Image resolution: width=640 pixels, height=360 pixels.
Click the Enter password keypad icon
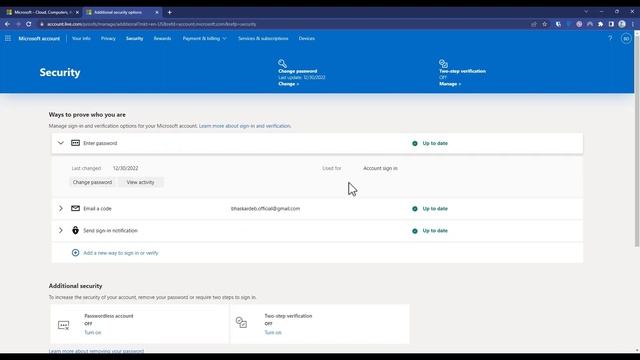pyautogui.click(x=76, y=143)
